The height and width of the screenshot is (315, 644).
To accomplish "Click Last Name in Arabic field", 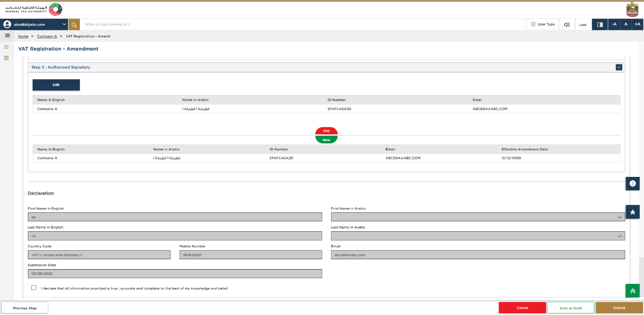I will (x=478, y=236).
